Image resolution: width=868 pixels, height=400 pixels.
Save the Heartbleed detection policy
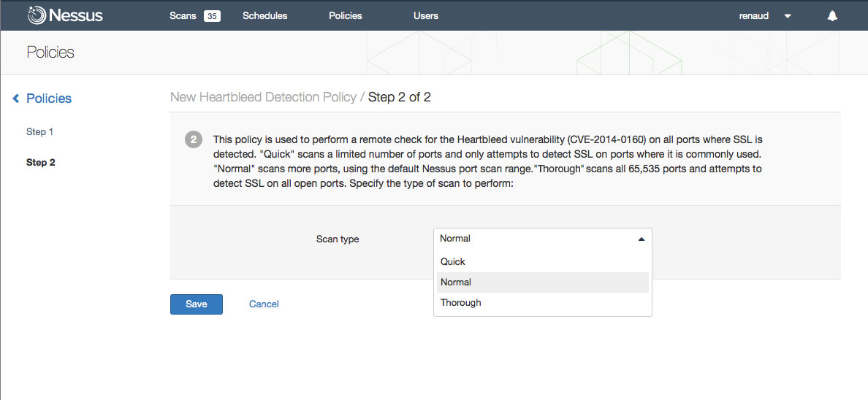pos(197,304)
